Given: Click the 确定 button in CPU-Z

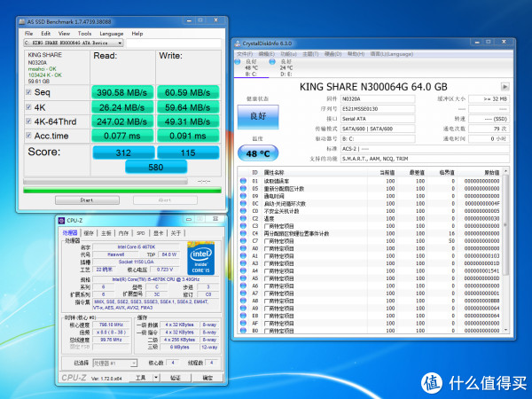Looking at the screenshot, I should pyautogui.click(x=207, y=378).
